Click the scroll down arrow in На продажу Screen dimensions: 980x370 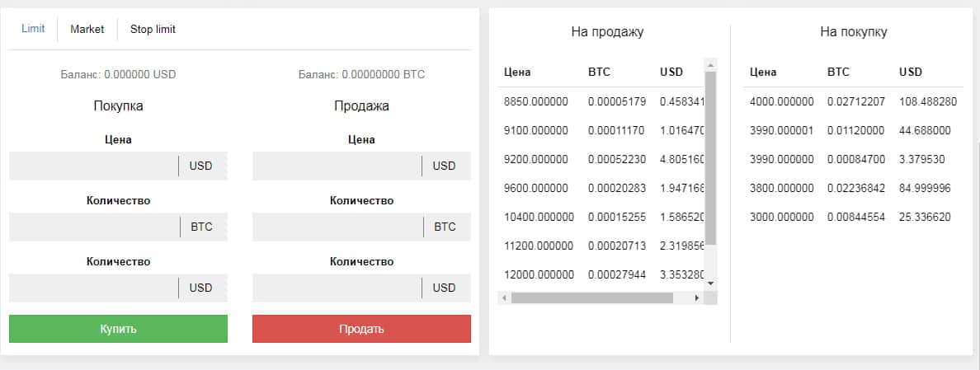point(710,283)
